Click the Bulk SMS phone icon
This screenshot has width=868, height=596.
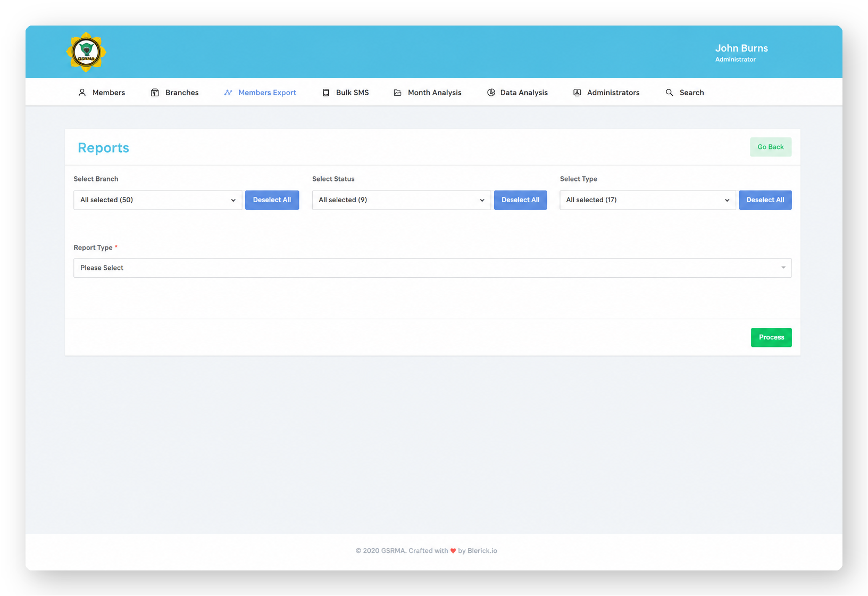click(x=326, y=93)
